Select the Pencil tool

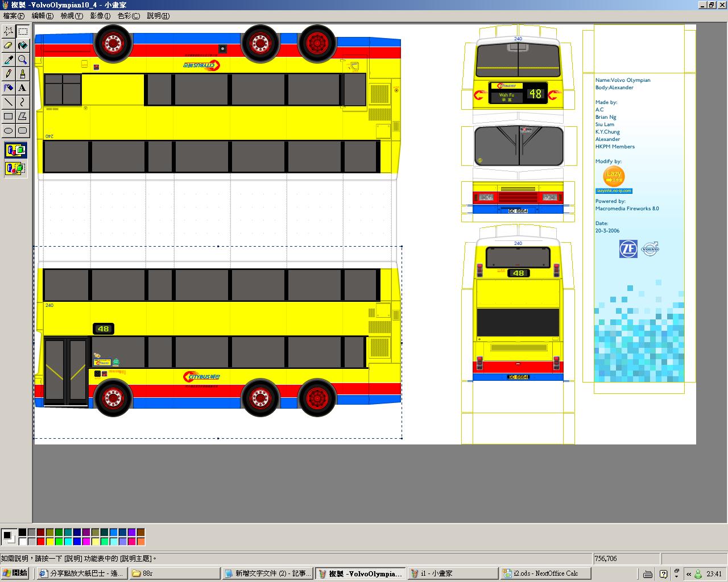click(9, 74)
